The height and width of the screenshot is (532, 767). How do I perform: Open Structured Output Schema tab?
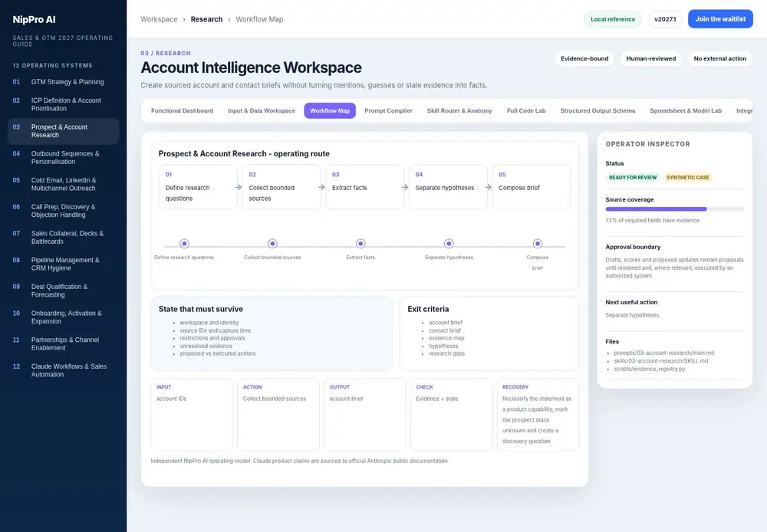pos(597,111)
